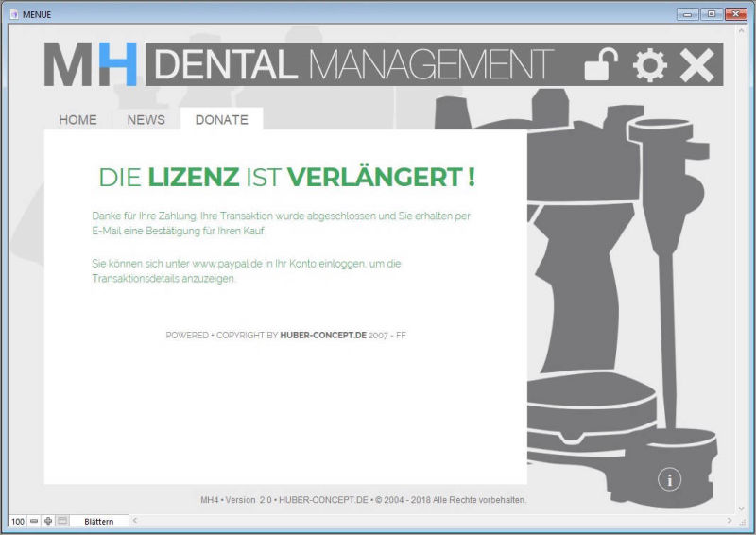
Task: Open the NEWS tab
Action: click(x=146, y=120)
